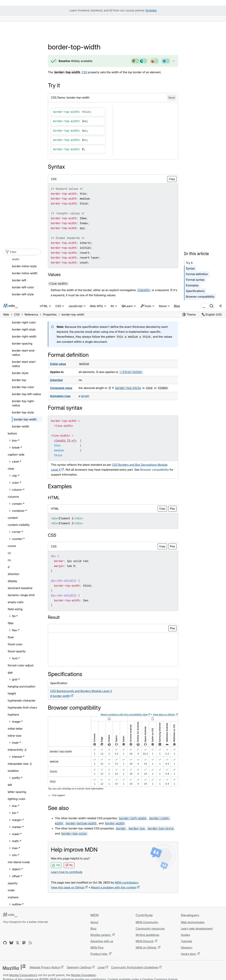Click the sidebar Filter input field
The height and width of the screenshot is (980, 226).
23,252
